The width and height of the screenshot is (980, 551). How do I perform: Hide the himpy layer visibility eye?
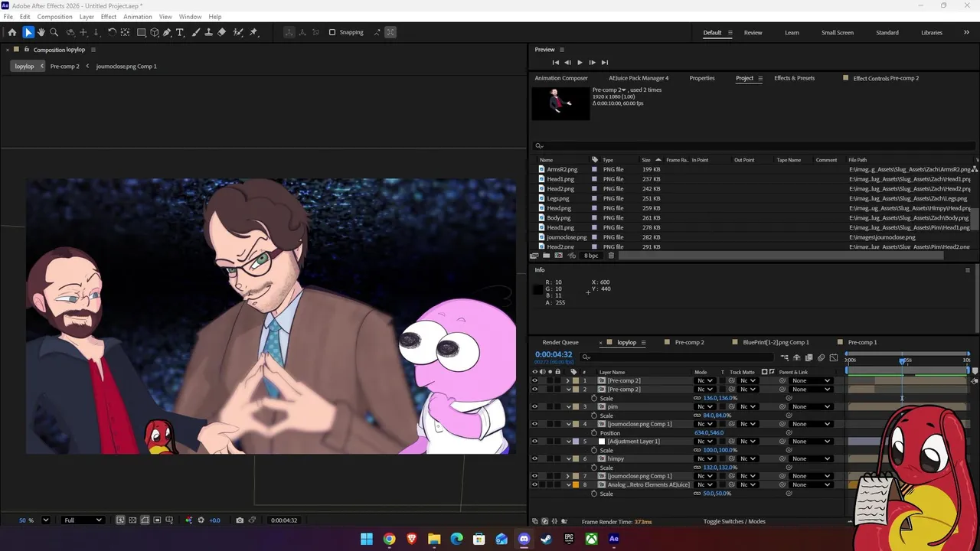534,458
